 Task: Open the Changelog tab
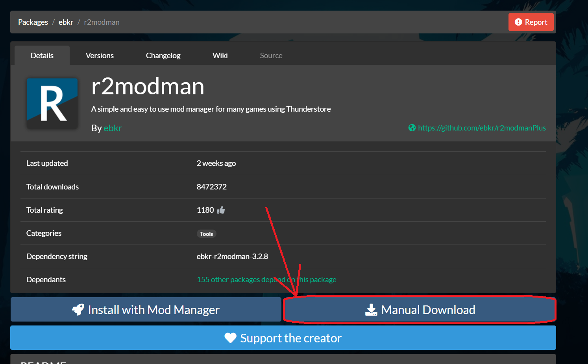pos(163,55)
